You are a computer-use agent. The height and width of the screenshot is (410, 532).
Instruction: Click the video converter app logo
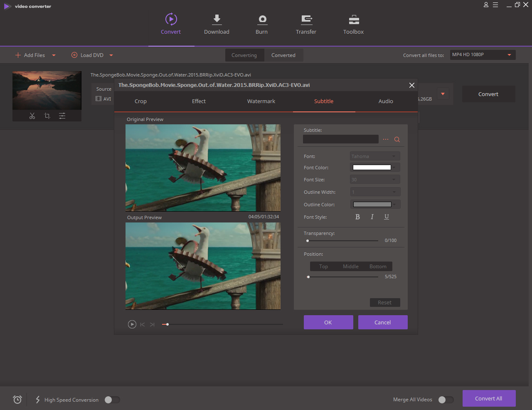pos(7,6)
